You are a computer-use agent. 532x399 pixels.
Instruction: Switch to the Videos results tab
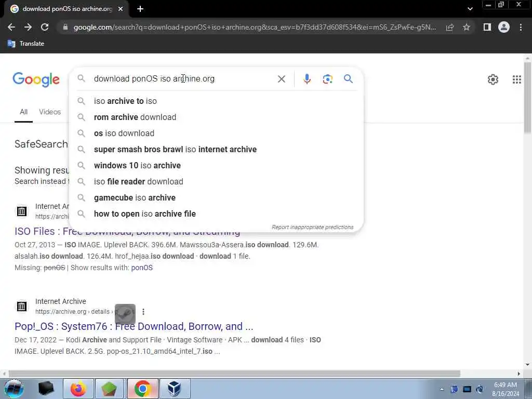click(50, 112)
